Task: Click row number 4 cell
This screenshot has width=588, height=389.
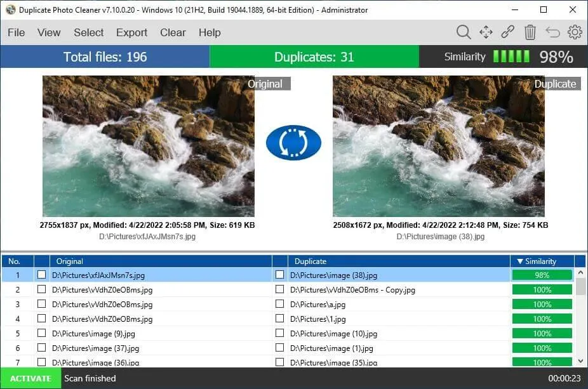Action: tap(17, 319)
